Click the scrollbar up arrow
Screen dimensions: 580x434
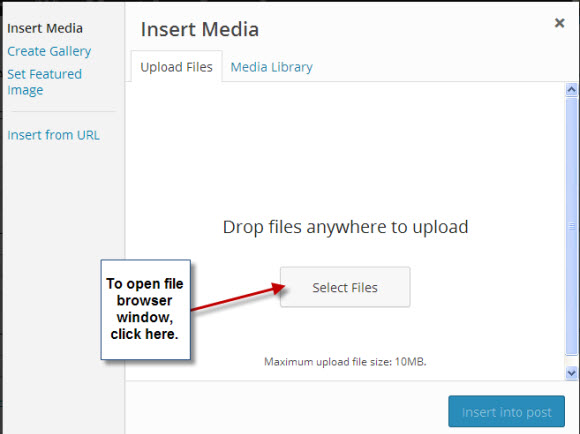click(571, 90)
